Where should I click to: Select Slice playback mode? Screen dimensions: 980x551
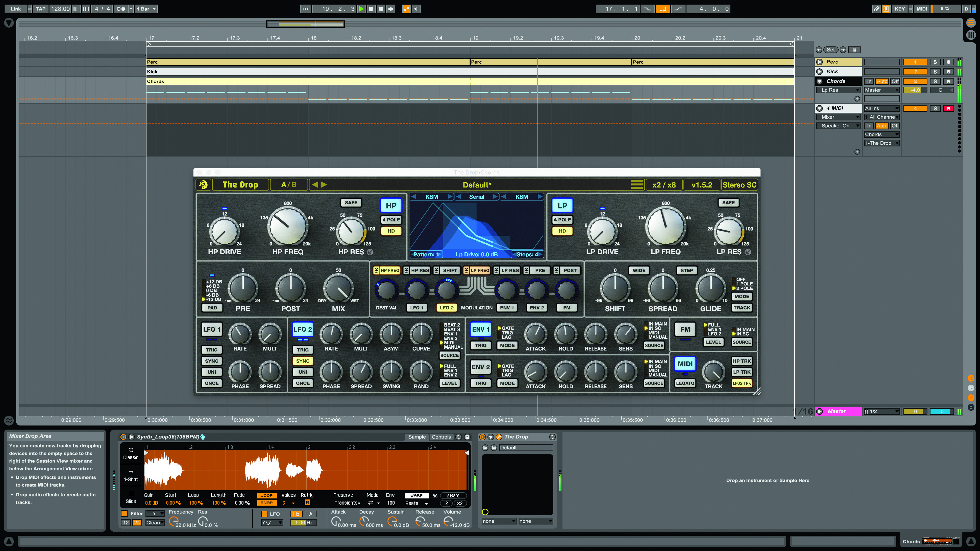130,497
